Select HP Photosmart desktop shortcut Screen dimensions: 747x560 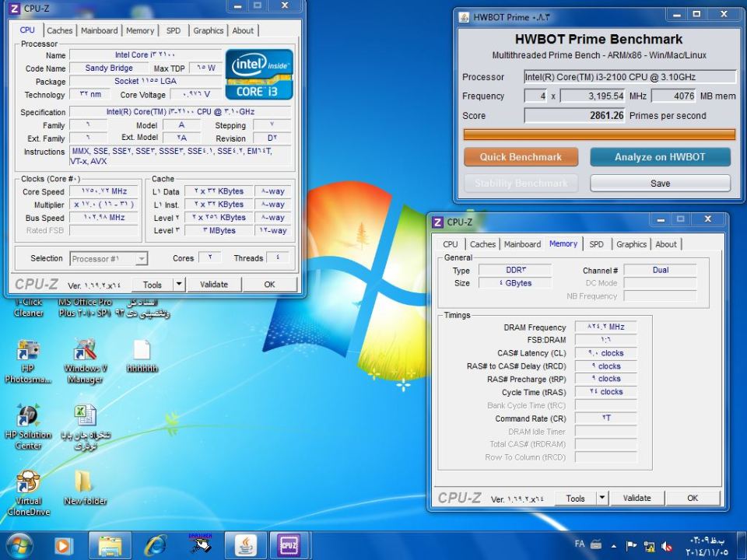click(x=28, y=362)
